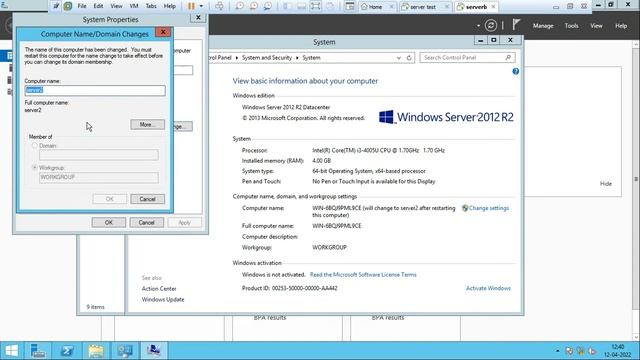Viewport: 640px width, 360px height.
Task: Click the Control Panel taskbar icon
Action: (125, 350)
